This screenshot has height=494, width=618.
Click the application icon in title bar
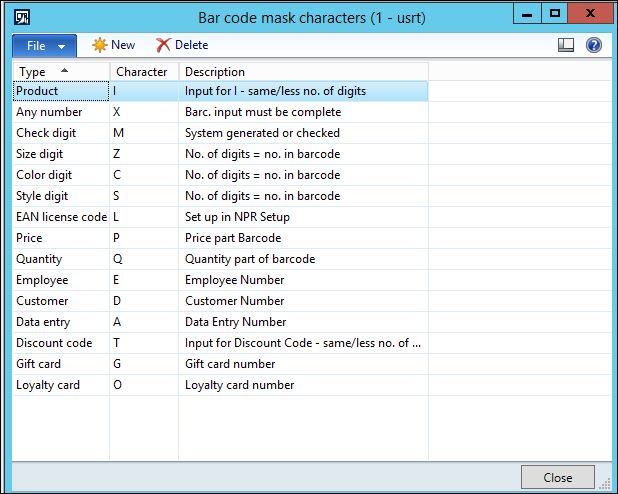(x=22, y=17)
